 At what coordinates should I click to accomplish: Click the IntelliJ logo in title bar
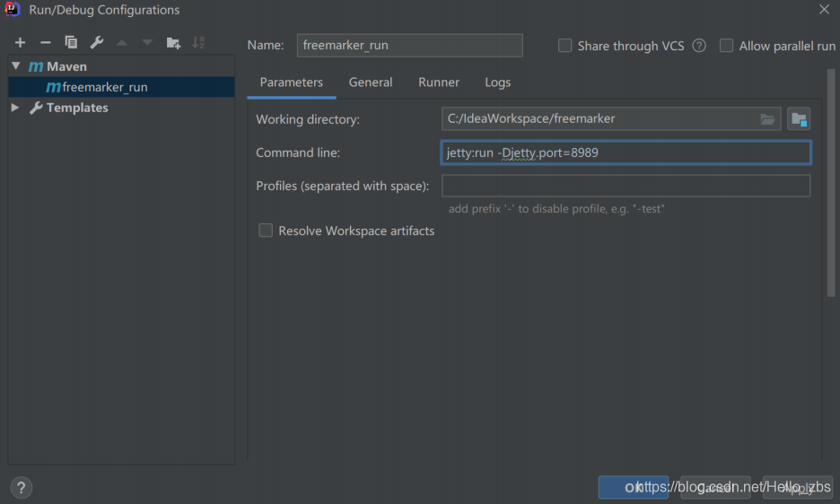click(x=12, y=10)
